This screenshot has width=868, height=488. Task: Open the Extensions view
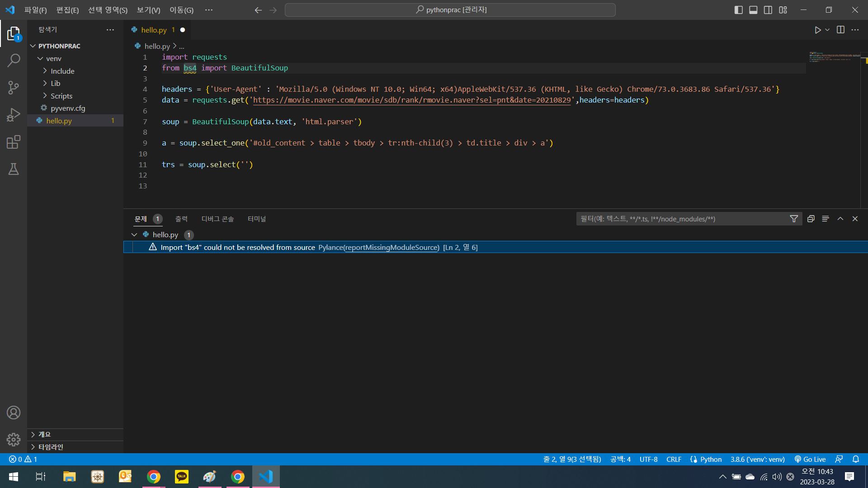point(14,142)
